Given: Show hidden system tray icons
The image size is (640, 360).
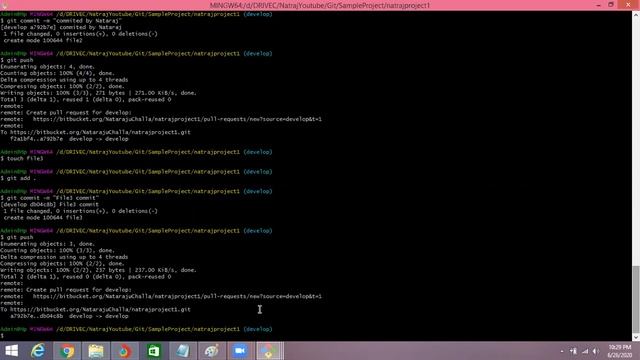Looking at the screenshot, I should 562,351.
